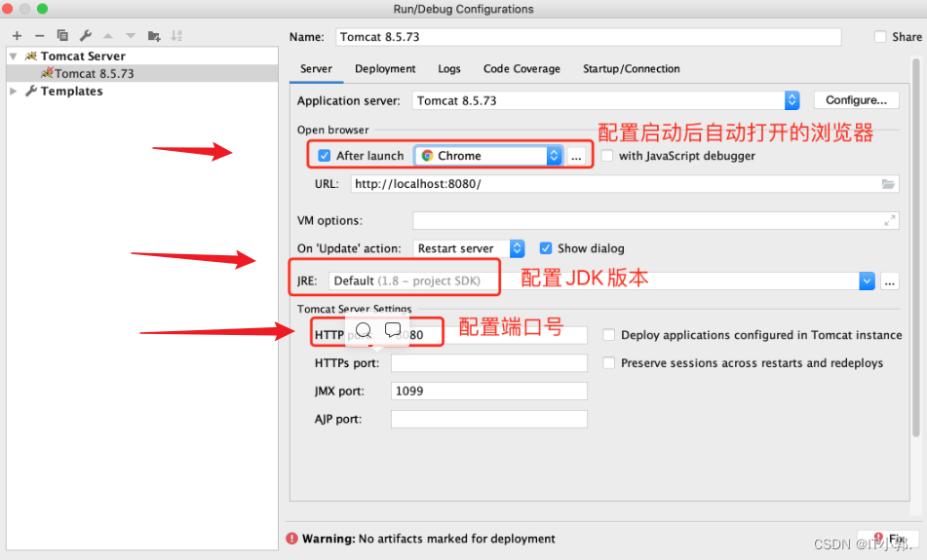Enable with JavaScript debugger checkbox

coord(606,156)
